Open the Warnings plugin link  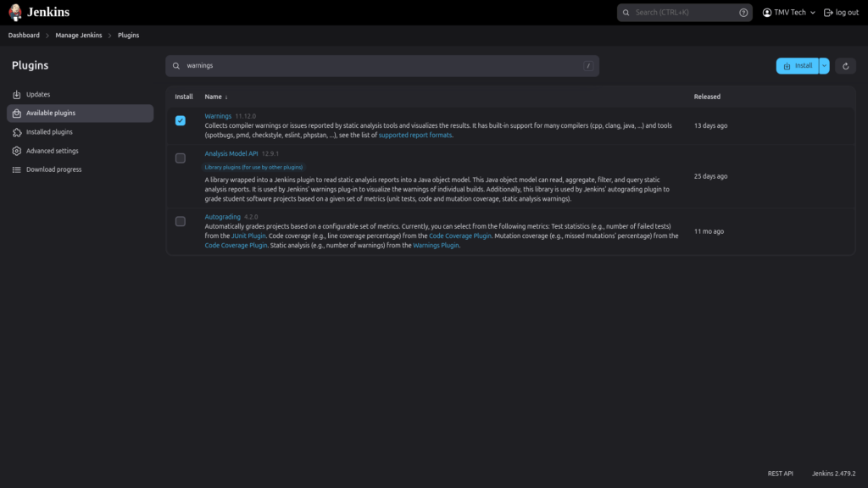218,116
